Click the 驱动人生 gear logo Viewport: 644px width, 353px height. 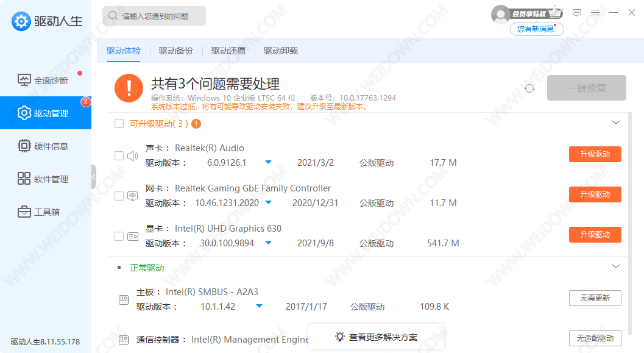pos(21,21)
